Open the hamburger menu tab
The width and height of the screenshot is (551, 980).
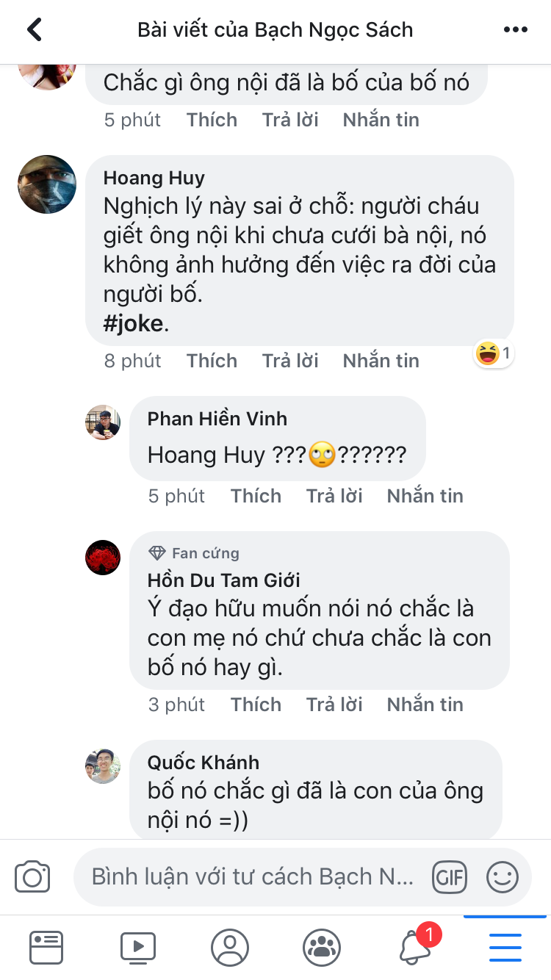(505, 947)
